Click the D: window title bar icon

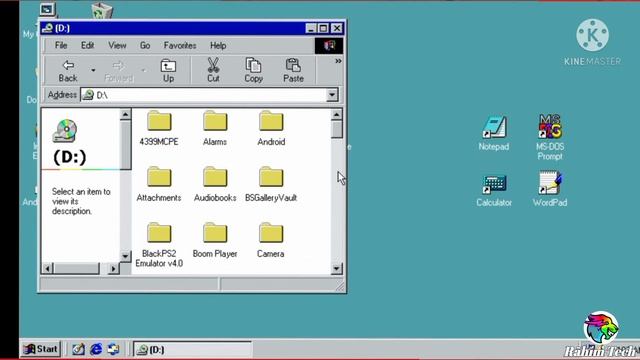click(x=47, y=28)
